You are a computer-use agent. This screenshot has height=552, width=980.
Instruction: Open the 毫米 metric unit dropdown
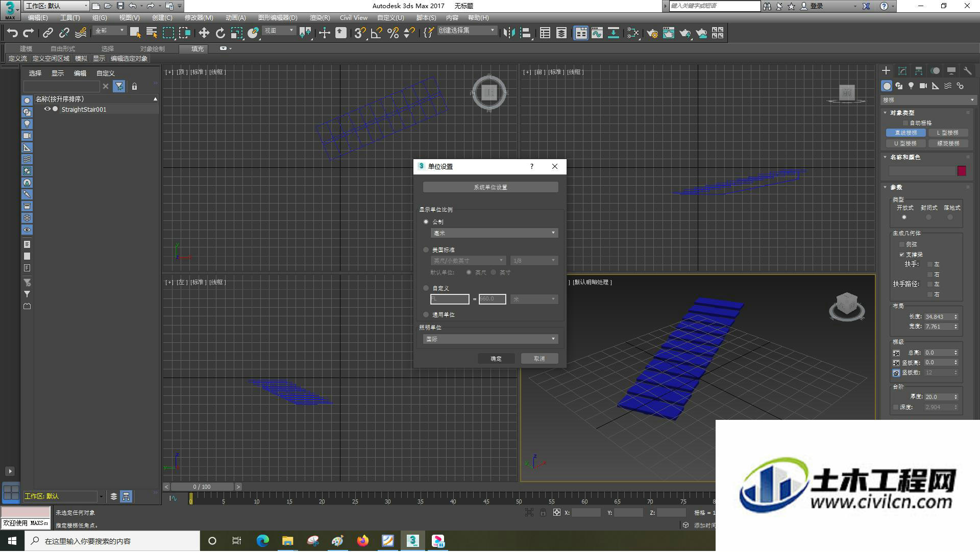click(494, 233)
